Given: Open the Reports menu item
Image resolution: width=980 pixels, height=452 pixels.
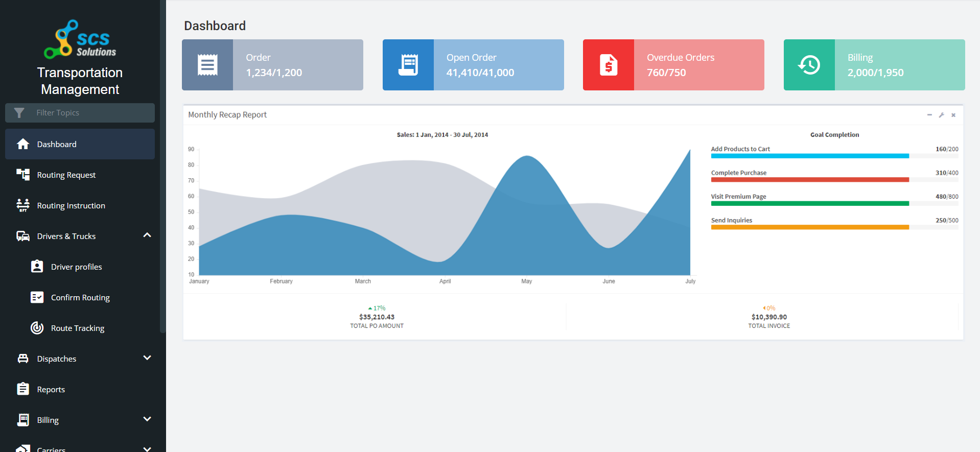Looking at the screenshot, I should pyautogui.click(x=80, y=389).
